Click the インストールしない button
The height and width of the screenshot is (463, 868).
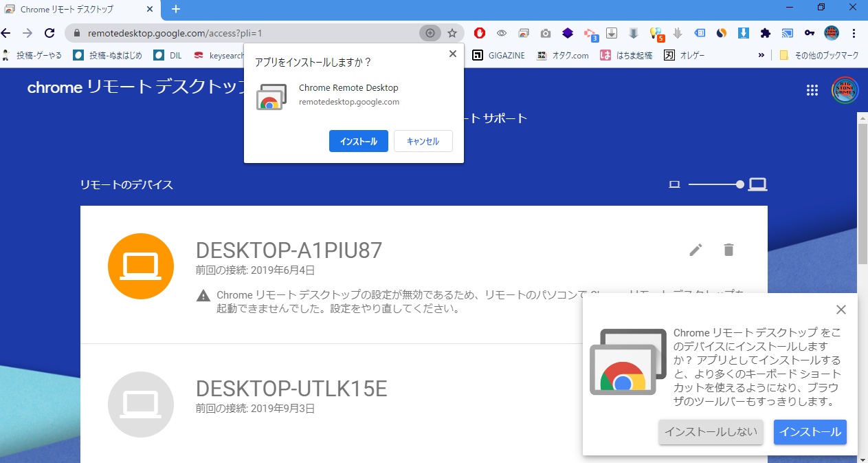(711, 432)
